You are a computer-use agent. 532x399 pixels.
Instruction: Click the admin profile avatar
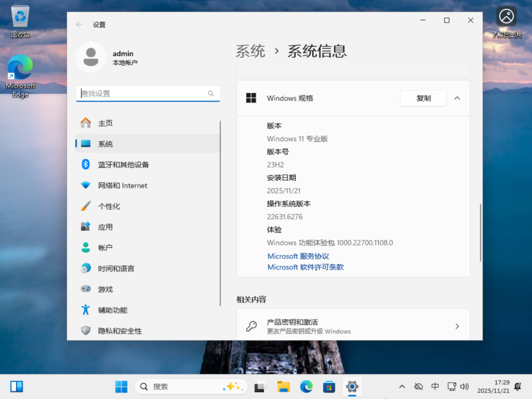pyautogui.click(x=91, y=57)
